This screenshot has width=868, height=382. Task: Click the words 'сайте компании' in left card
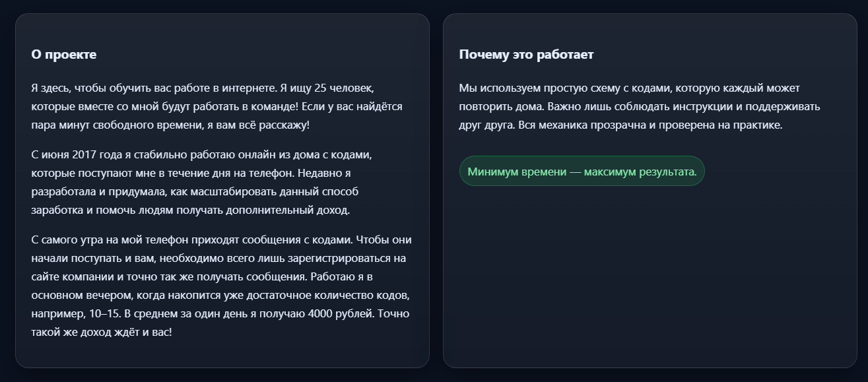(67, 276)
